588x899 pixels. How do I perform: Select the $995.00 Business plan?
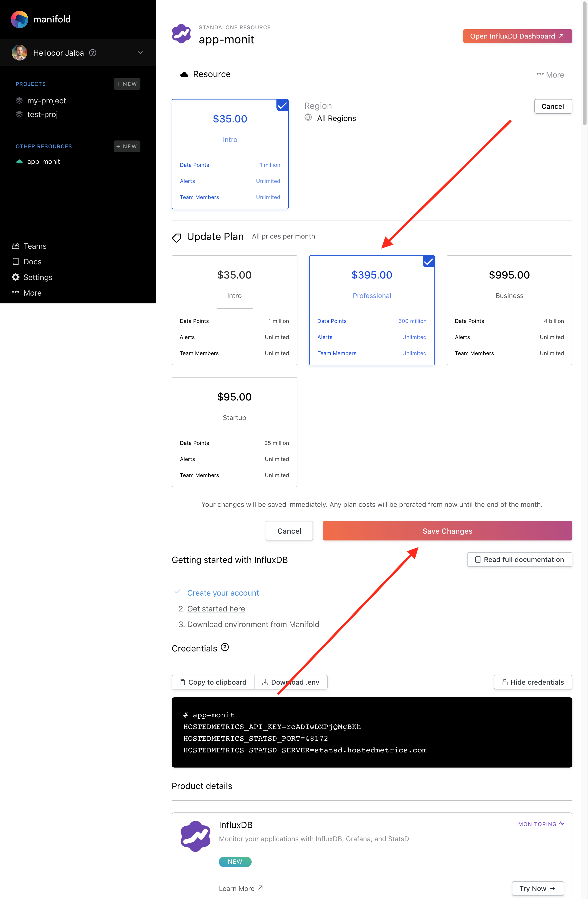click(x=509, y=310)
